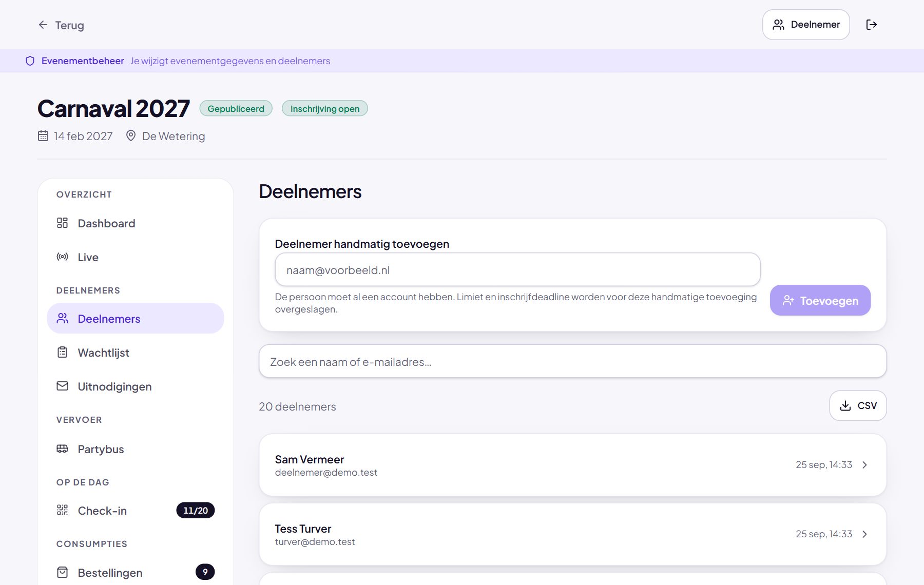This screenshot has height=585, width=924.
Task: Click the name Sam Vermeer
Action: pyautogui.click(x=310, y=459)
